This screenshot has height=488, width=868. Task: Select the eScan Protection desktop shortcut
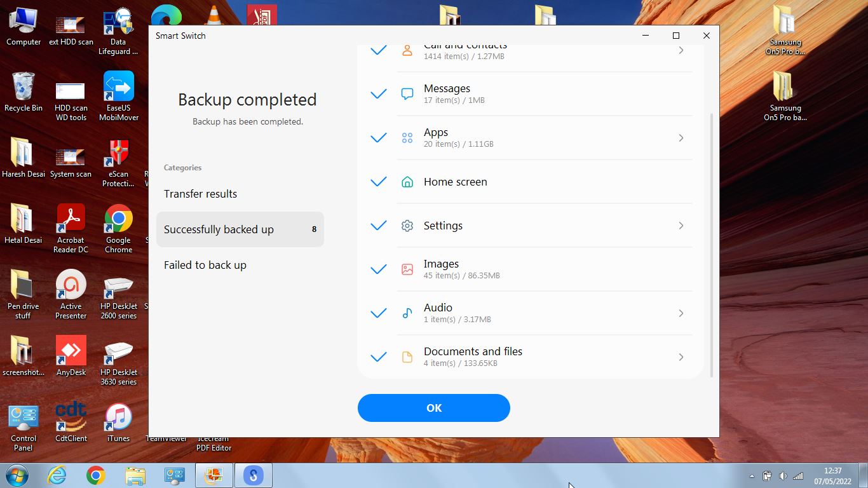coord(118,163)
